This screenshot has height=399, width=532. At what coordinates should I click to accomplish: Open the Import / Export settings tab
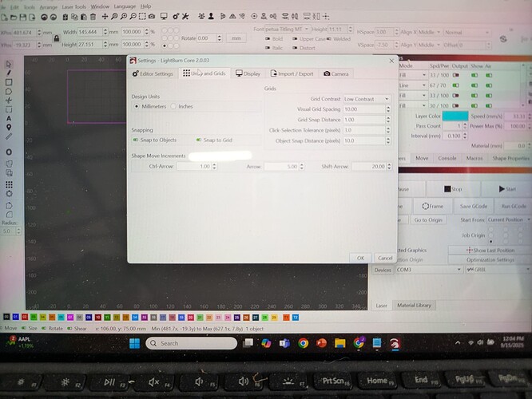[x=290, y=73]
